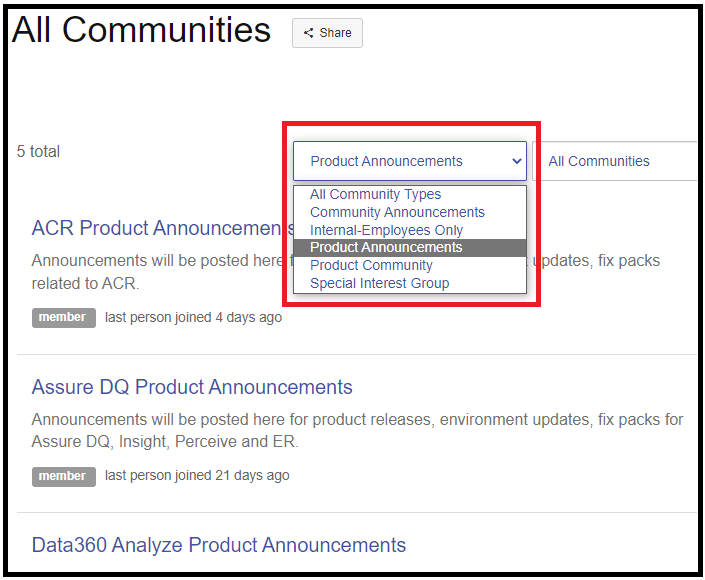This screenshot has height=580, width=705.
Task: Select Product Community from dropdown list
Action: click(x=371, y=265)
